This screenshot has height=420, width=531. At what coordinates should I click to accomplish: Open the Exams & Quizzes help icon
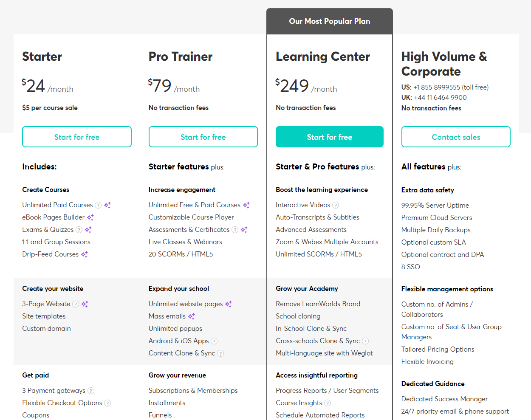79,229
